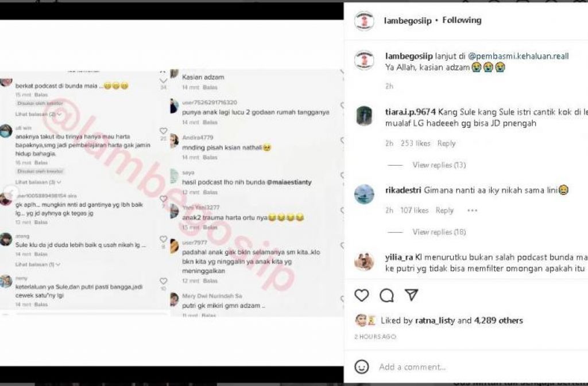This screenshot has height=386, width=588.
Task: Open lambegosiip avatar in post header
Action: [364, 20]
